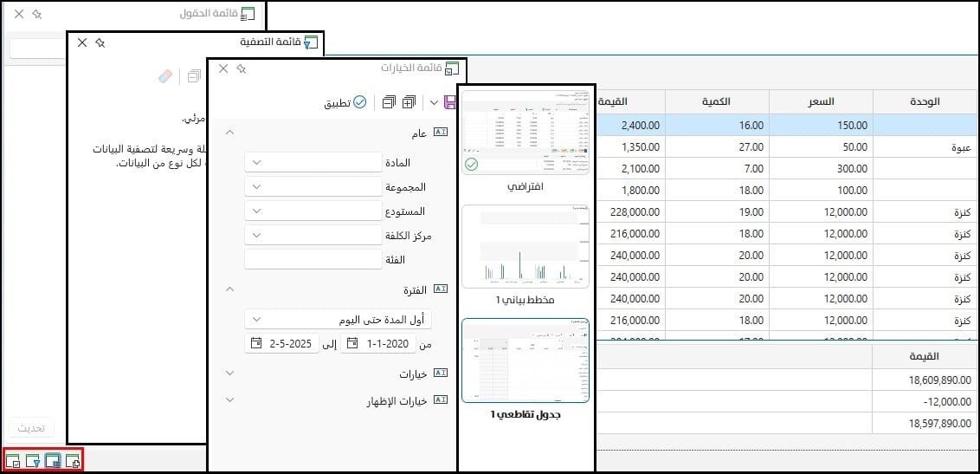The image size is (980, 474).
Task: Collapse the عام group
Action: point(230,132)
